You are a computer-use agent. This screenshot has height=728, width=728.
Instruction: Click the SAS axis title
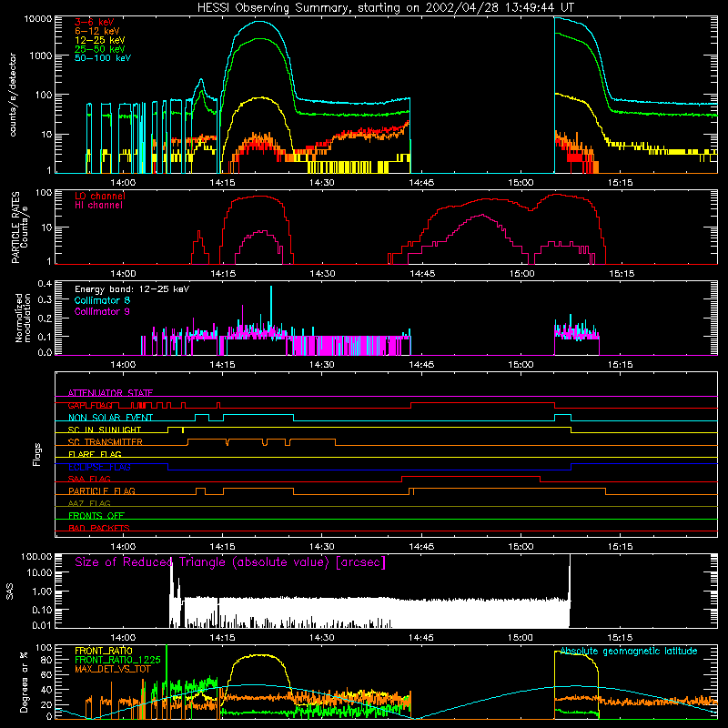pos(10,591)
